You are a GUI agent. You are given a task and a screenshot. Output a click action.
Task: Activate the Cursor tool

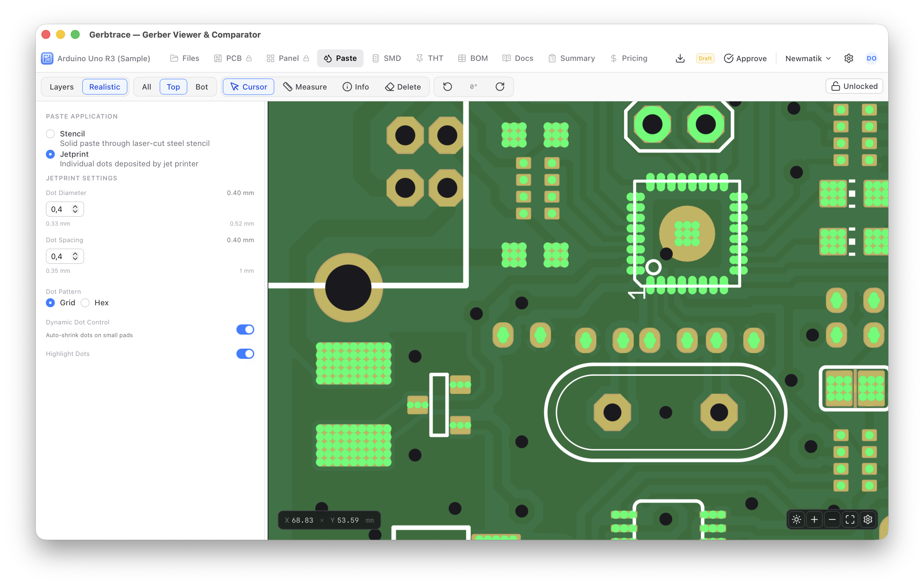[249, 87]
